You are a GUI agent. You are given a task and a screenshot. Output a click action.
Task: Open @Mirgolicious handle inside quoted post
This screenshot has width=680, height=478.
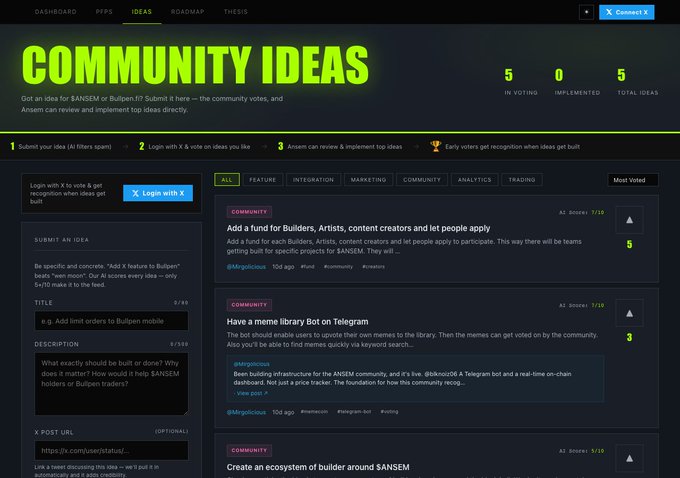252,364
